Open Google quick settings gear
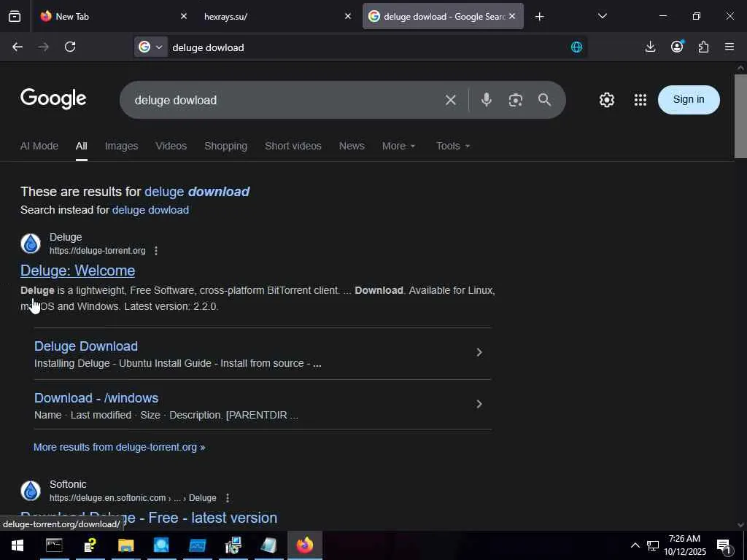This screenshot has height=560, width=747. [606, 100]
